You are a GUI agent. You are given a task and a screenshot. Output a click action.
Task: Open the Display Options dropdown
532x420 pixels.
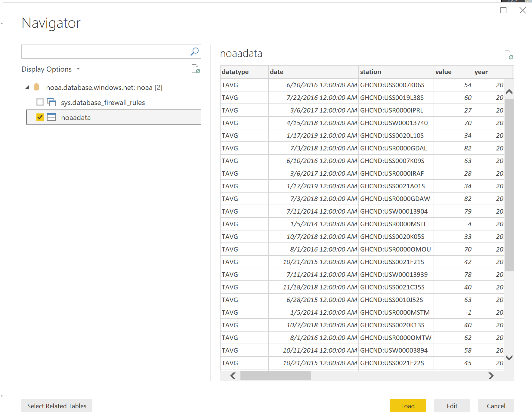pos(51,69)
